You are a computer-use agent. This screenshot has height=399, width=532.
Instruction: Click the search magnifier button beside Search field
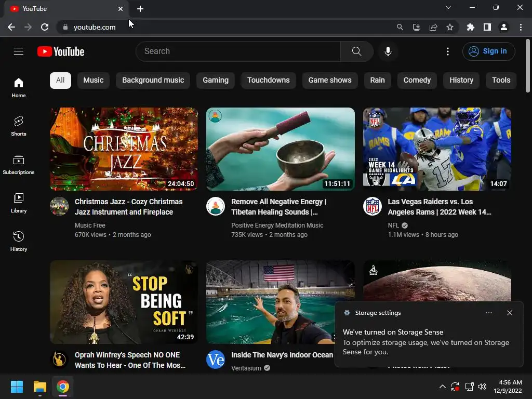[x=356, y=51]
